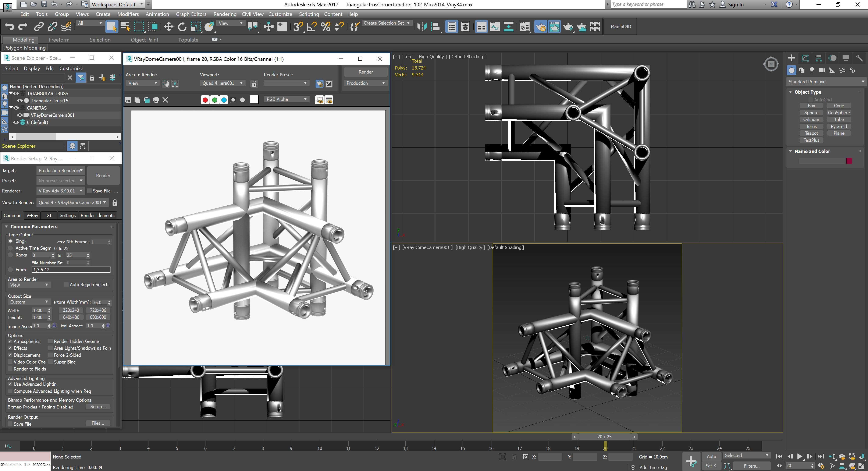868x471 pixels.
Task: Open the Graph Editors menu
Action: [191, 14]
